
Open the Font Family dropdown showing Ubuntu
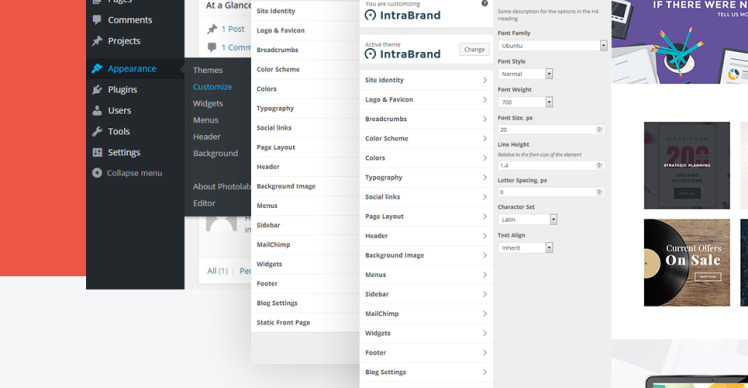(x=552, y=46)
